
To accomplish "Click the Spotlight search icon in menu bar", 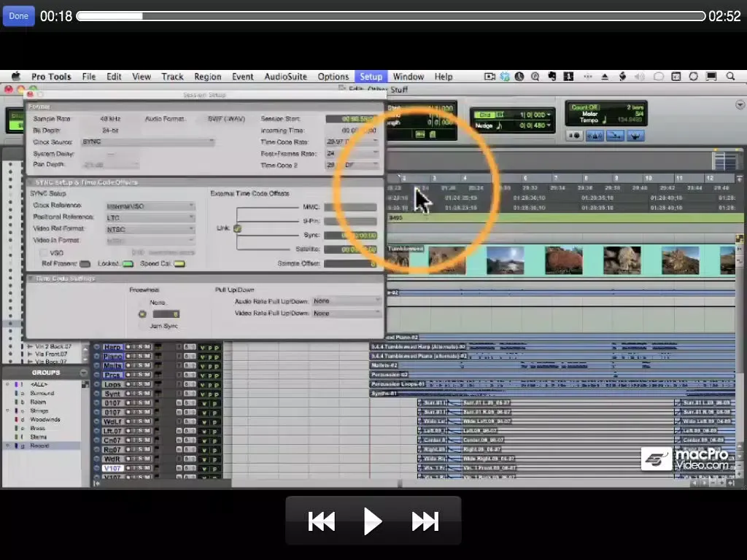I will [x=730, y=76].
